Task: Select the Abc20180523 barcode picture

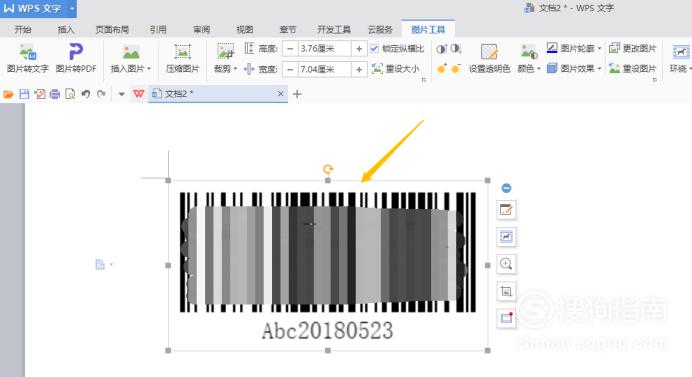Action: click(x=328, y=265)
